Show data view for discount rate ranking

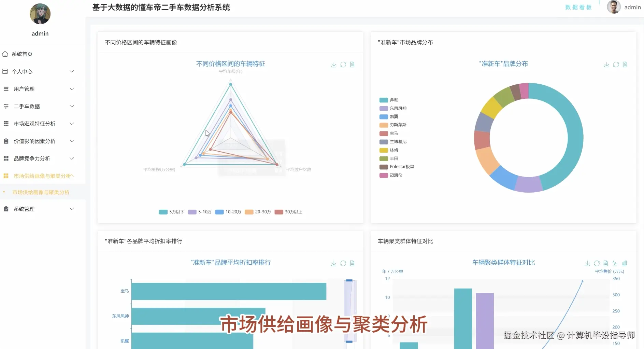point(352,263)
